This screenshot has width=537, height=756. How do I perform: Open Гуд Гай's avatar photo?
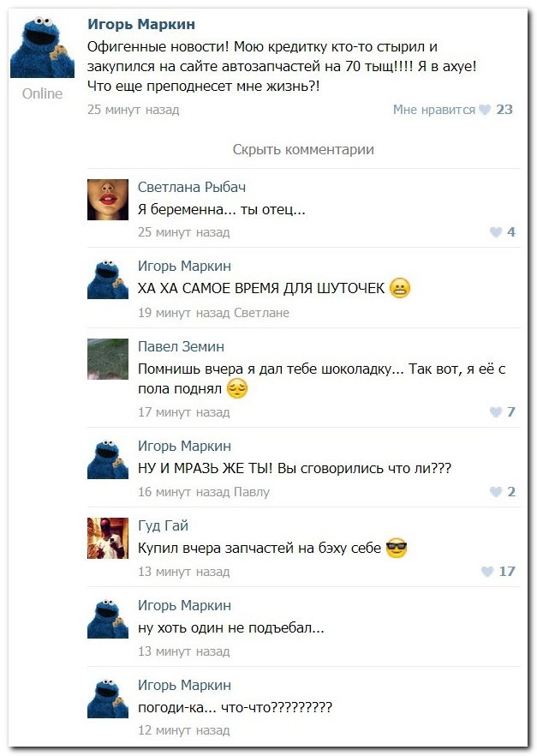(x=108, y=538)
